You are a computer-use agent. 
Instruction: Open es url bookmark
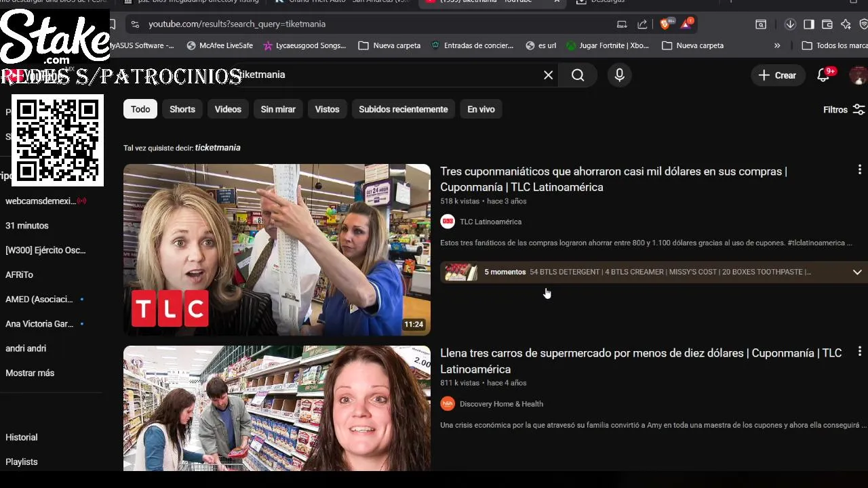click(x=540, y=45)
